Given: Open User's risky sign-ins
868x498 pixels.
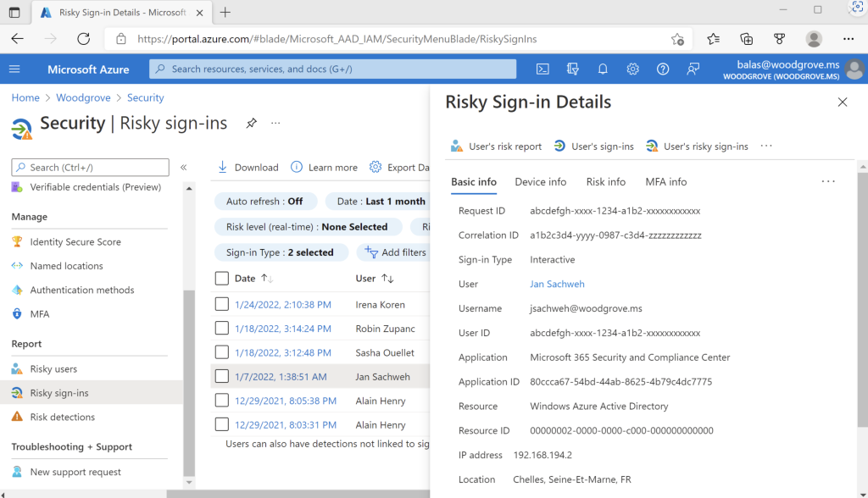Looking at the screenshot, I should pos(697,146).
